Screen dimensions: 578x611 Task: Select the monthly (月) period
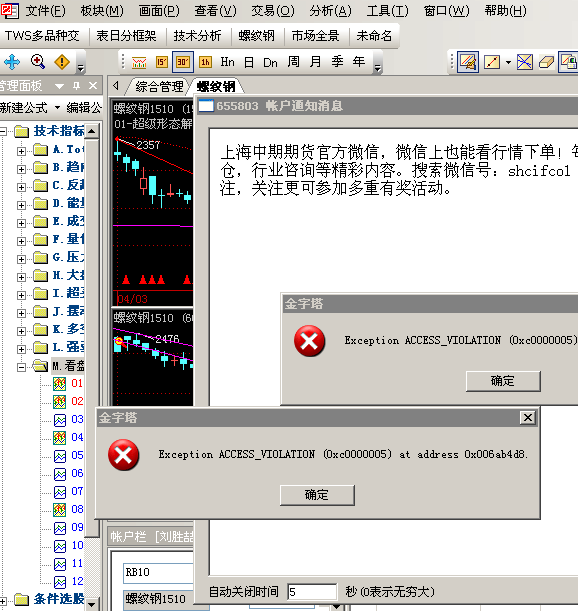[x=315, y=62]
